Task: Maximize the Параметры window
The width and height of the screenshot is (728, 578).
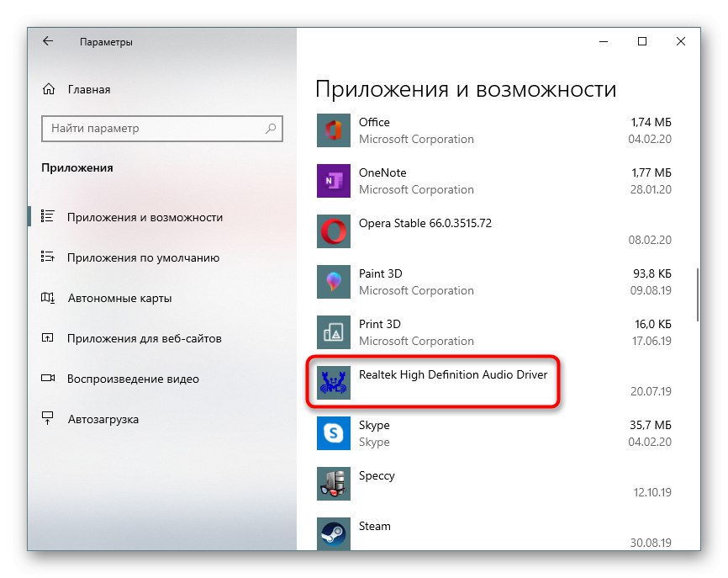Action: pos(642,41)
